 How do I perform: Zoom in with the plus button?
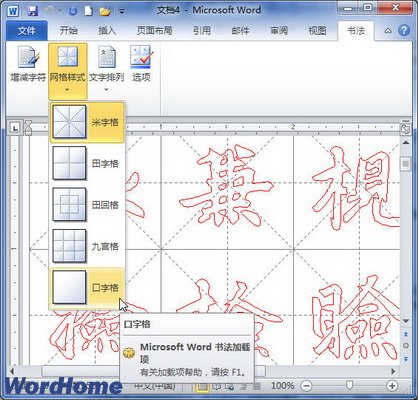click(x=392, y=386)
